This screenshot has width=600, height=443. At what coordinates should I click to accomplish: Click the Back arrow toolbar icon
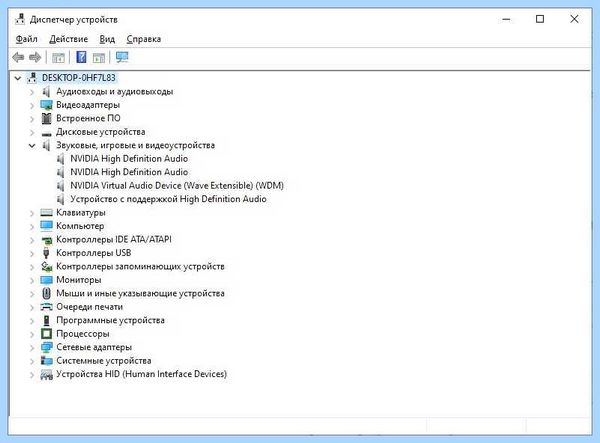pos(18,57)
